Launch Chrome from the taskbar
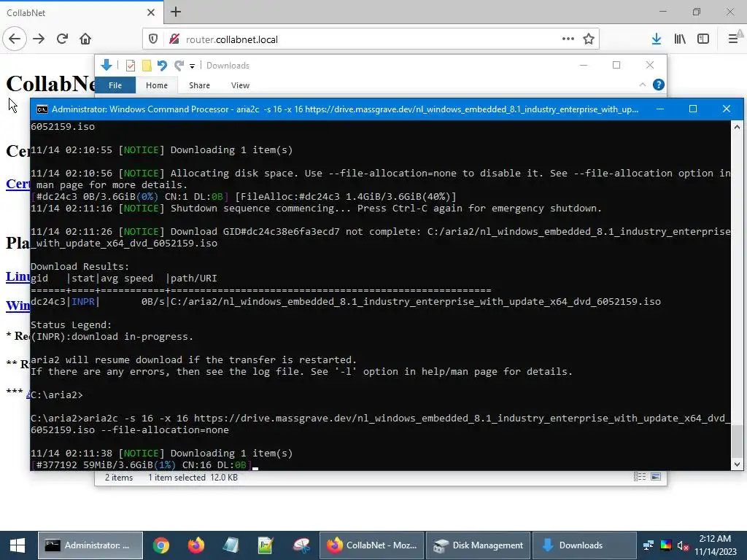Image resolution: width=747 pixels, height=560 pixels. point(161,545)
